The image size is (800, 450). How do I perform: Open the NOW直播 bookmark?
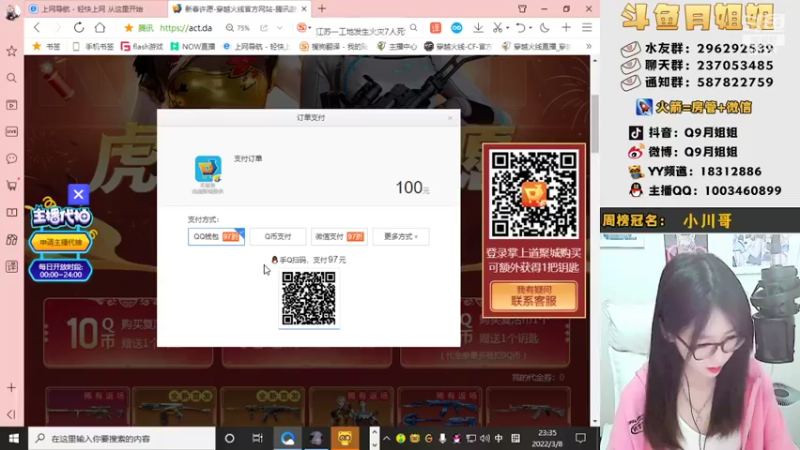(192, 46)
